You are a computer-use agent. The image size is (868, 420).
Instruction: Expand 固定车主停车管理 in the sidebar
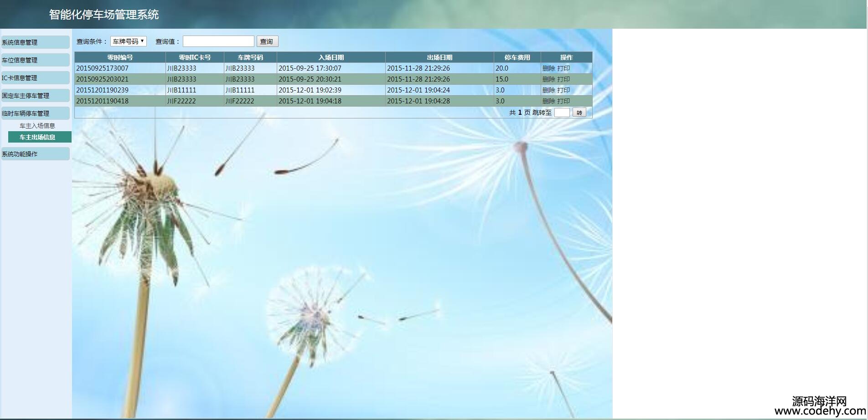[x=35, y=96]
